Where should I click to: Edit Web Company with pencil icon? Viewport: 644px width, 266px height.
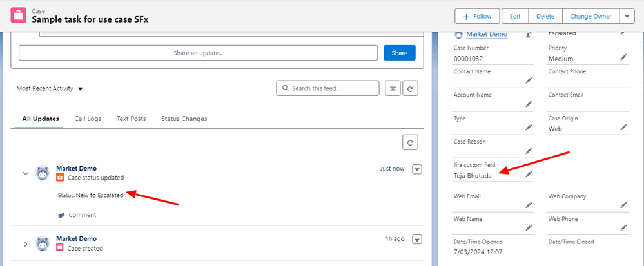623,204
